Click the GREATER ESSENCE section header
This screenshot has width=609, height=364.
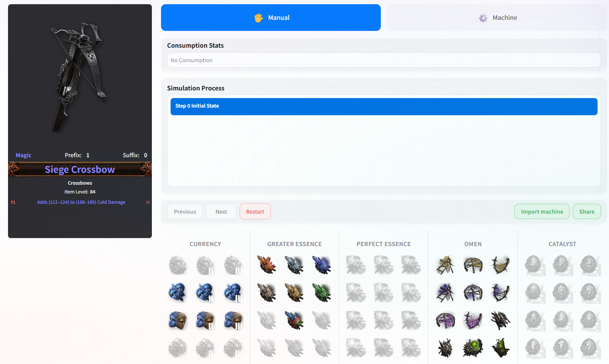pyautogui.click(x=295, y=244)
